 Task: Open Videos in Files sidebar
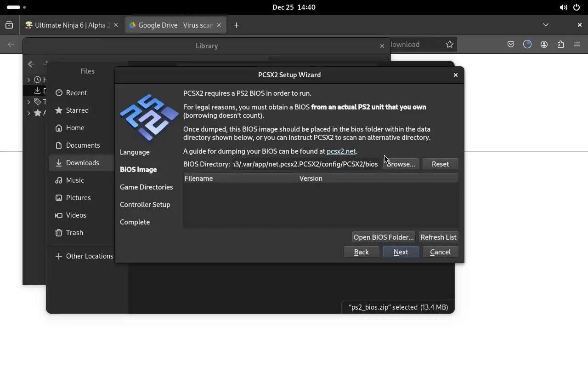82,215
